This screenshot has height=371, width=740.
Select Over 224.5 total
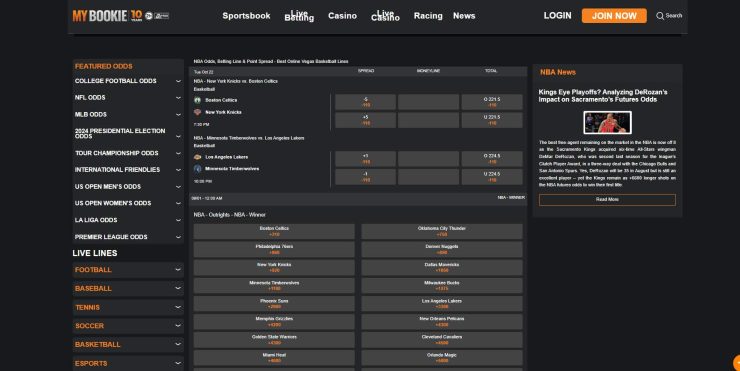[x=492, y=159]
